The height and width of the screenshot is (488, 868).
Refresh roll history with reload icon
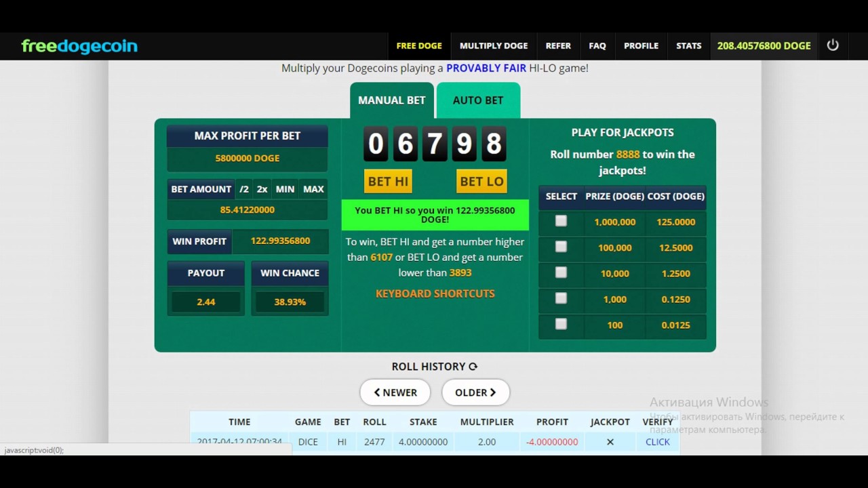click(x=473, y=367)
